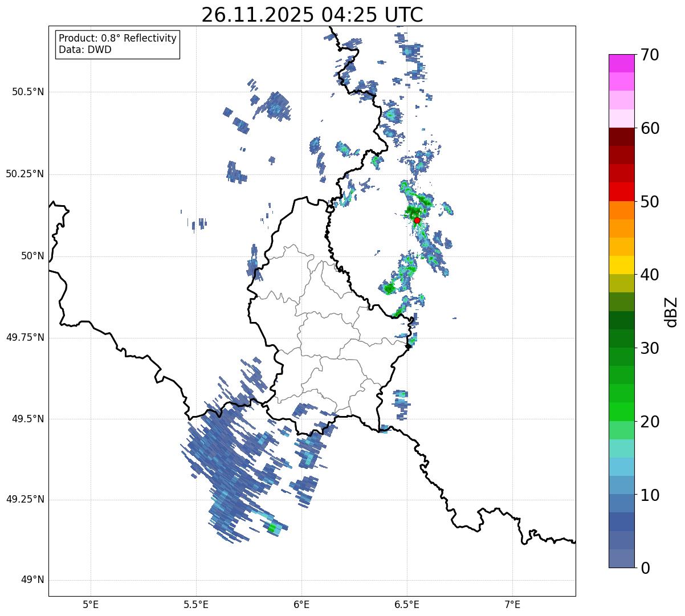Select the '50.5°N' latitude label
The width and height of the screenshot is (685, 616).
point(28,92)
